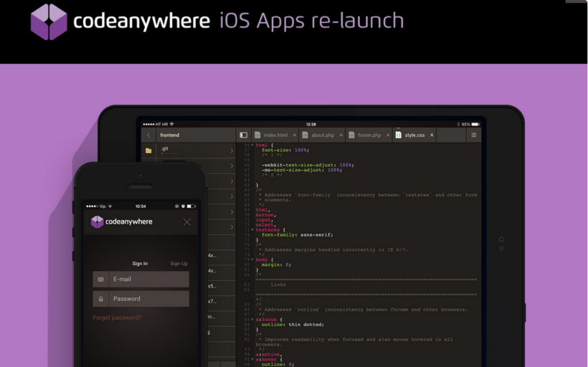This screenshot has width=588, height=367.
Task: Click the lock icon in the Password field
Action: (100, 299)
